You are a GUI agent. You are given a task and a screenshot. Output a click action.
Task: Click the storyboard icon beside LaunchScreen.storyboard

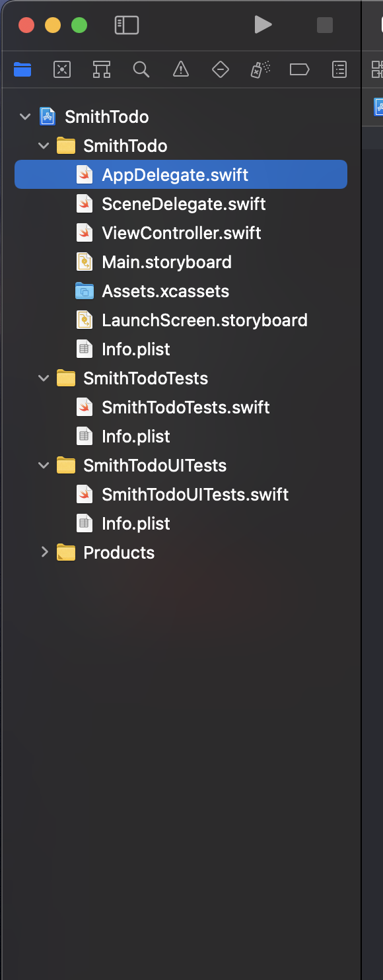click(x=85, y=320)
